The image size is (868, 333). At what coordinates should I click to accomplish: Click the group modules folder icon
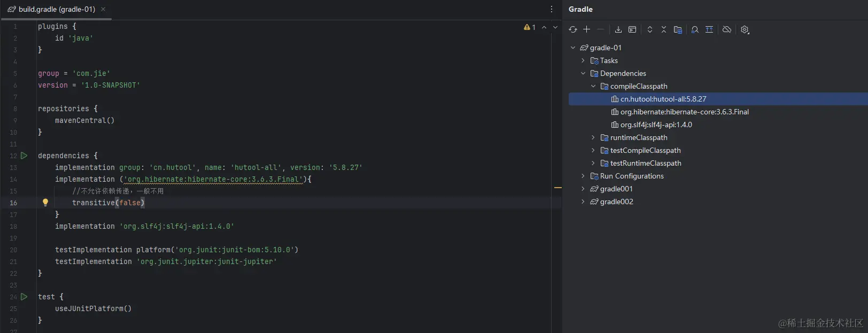678,29
